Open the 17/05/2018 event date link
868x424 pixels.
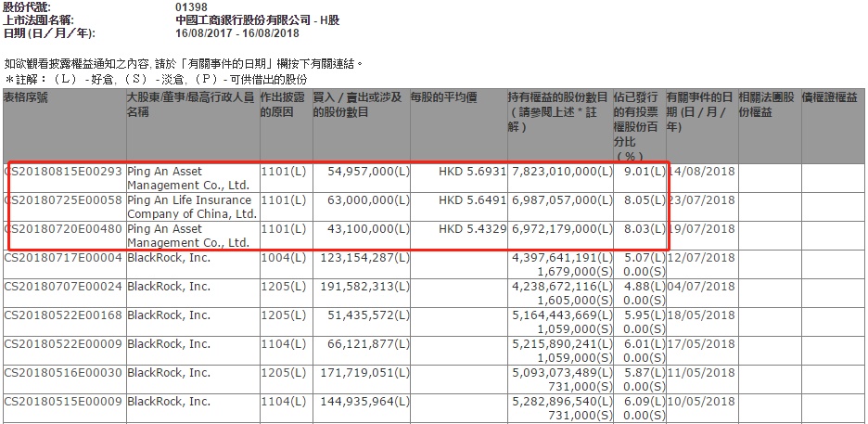point(702,343)
